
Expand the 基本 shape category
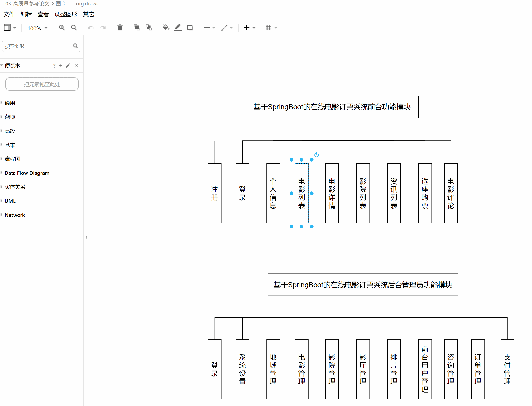tap(42, 145)
